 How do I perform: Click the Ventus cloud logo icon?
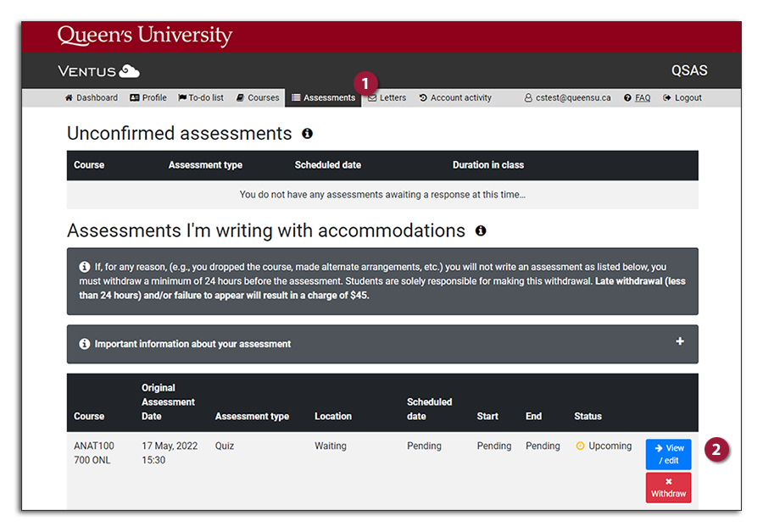pyautogui.click(x=130, y=71)
